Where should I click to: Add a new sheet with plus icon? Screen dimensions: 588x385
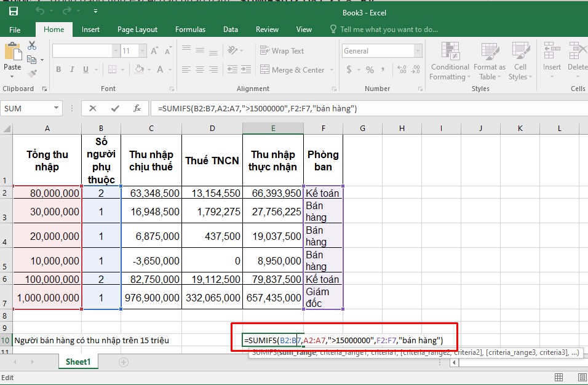[124, 362]
